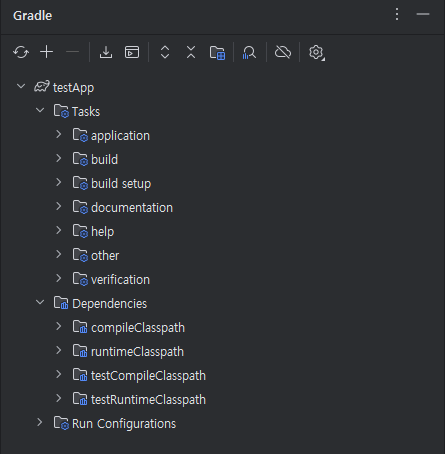Collapse the Tasks node

pyautogui.click(x=40, y=110)
